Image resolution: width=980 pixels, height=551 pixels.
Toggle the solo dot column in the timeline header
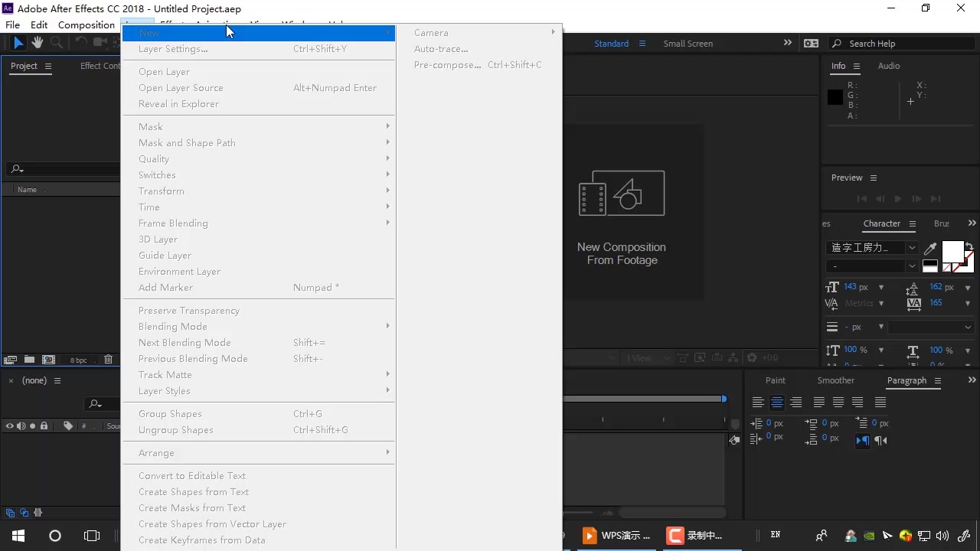point(33,426)
